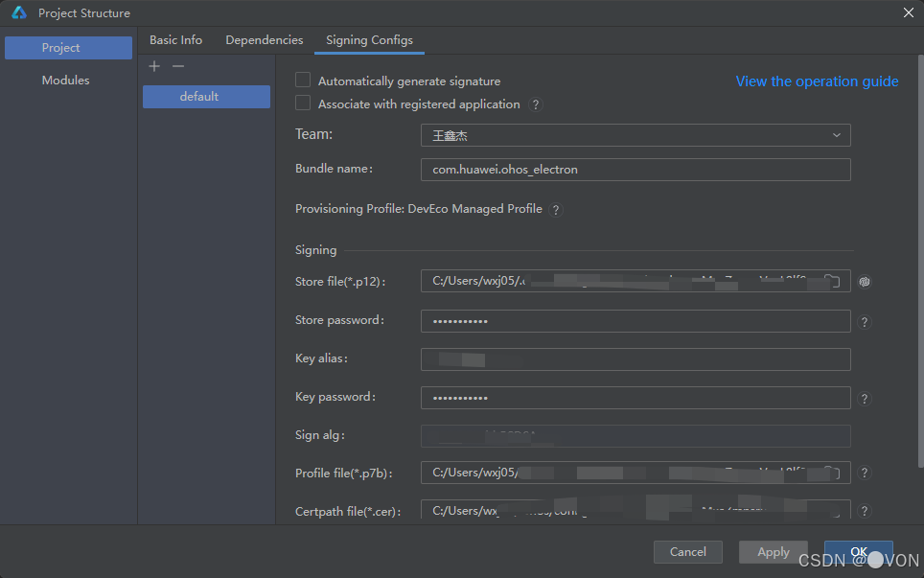Image resolution: width=924 pixels, height=578 pixels.
Task: Click the vertical scrollbar on right
Action: click(x=920, y=262)
